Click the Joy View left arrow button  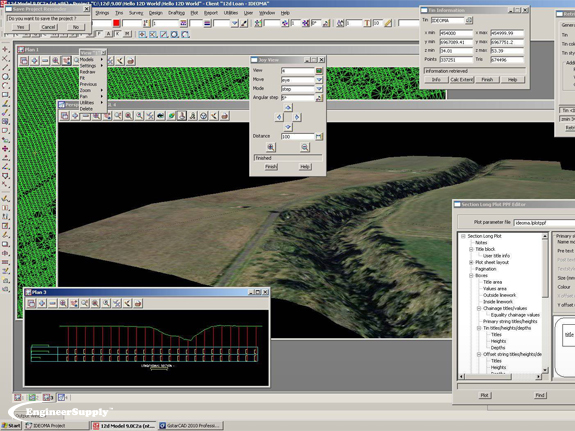[x=279, y=117]
